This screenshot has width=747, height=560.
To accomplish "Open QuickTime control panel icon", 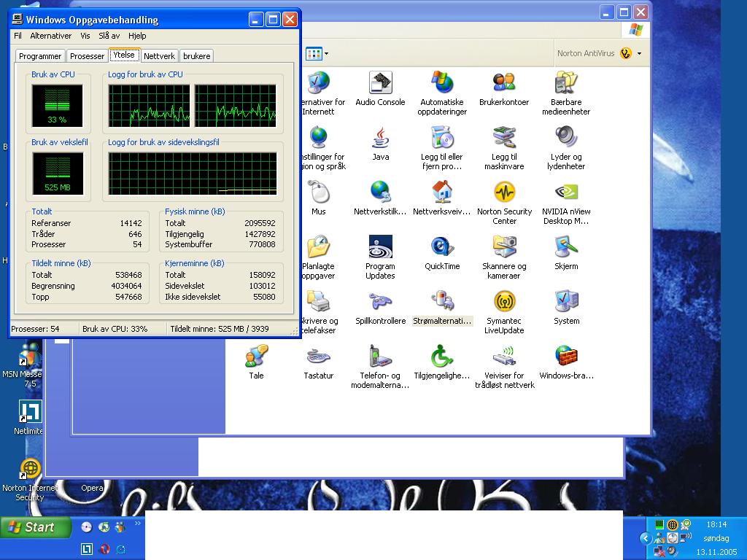I will (x=442, y=253).
